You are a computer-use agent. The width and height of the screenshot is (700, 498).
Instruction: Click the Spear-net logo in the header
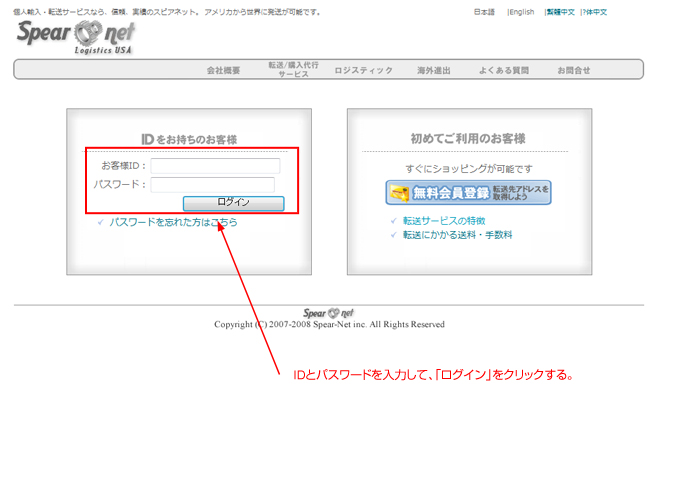[75, 38]
